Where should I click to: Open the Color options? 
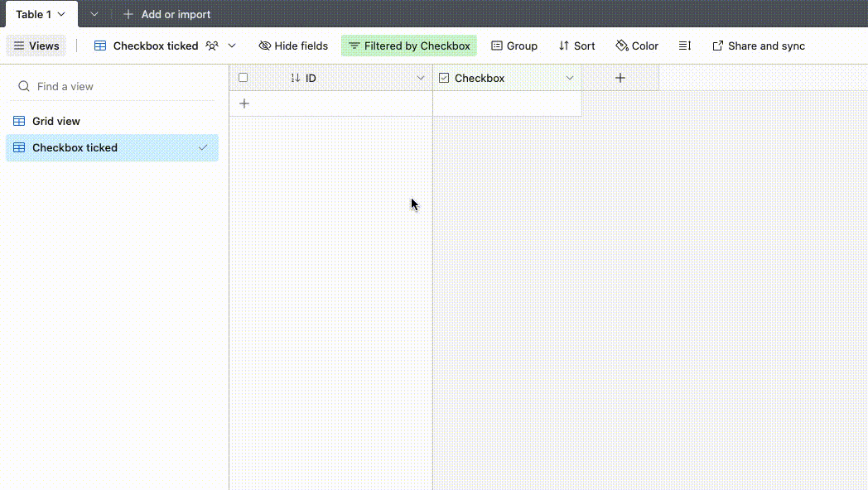pos(637,46)
